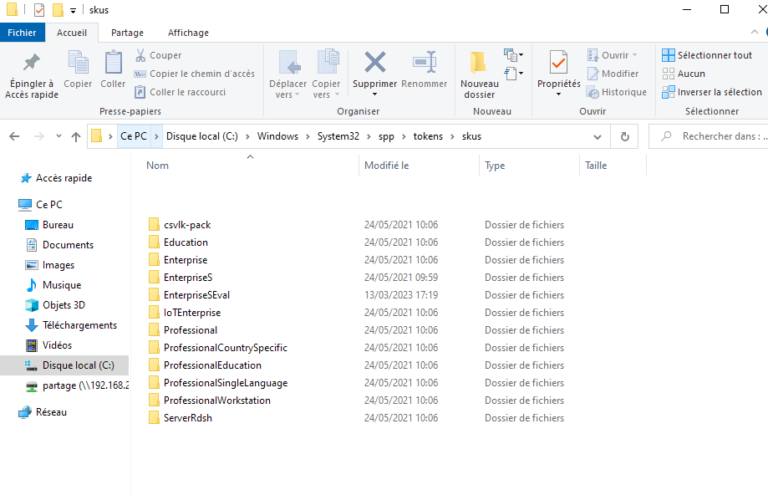This screenshot has width=768, height=495.
Task: Select the EnterpriseSEval folder
Action: coord(196,295)
